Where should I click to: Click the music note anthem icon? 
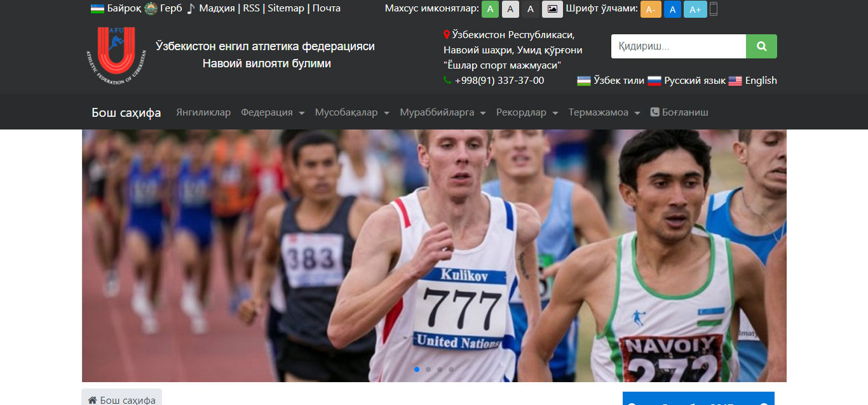[x=191, y=9]
